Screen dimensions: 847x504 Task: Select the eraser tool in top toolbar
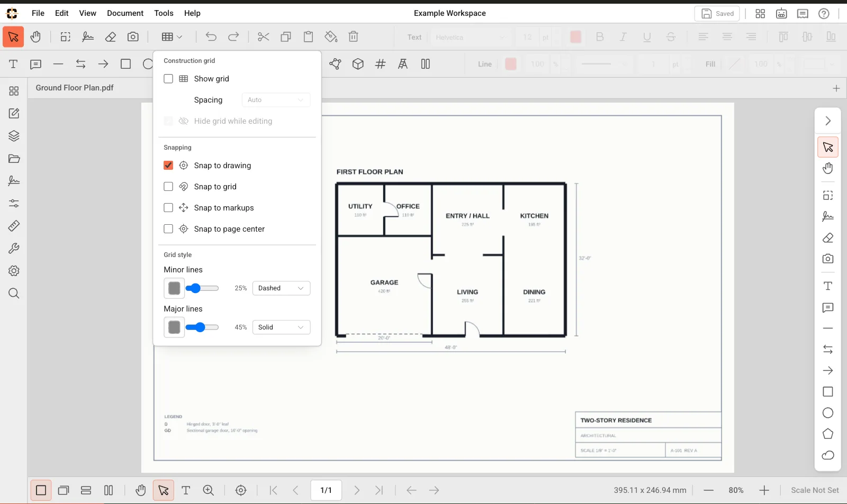pyautogui.click(x=111, y=37)
